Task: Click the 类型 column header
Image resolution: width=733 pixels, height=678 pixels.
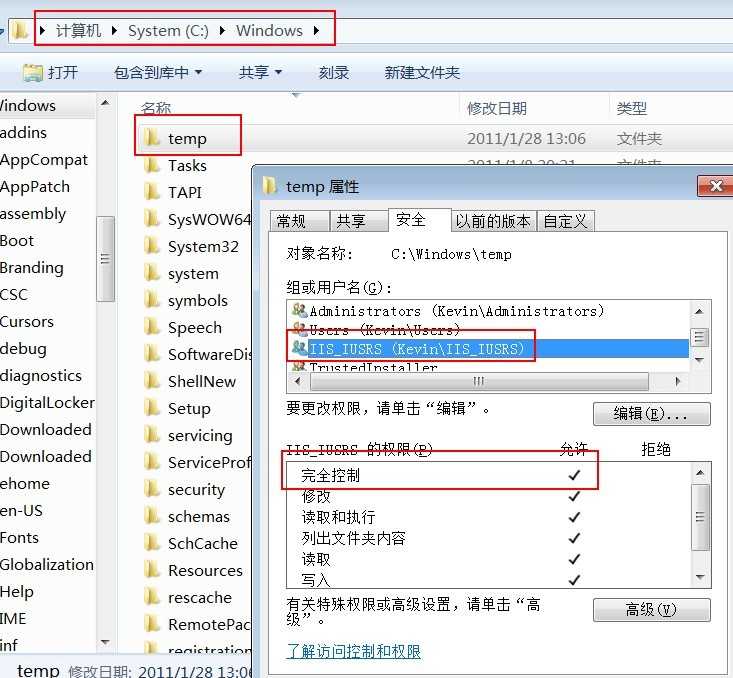Action: click(x=632, y=108)
